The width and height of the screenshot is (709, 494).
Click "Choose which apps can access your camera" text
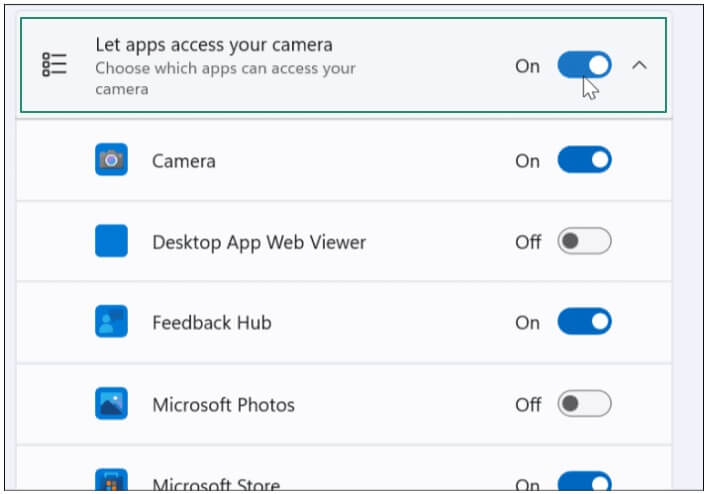tap(225, 78)
